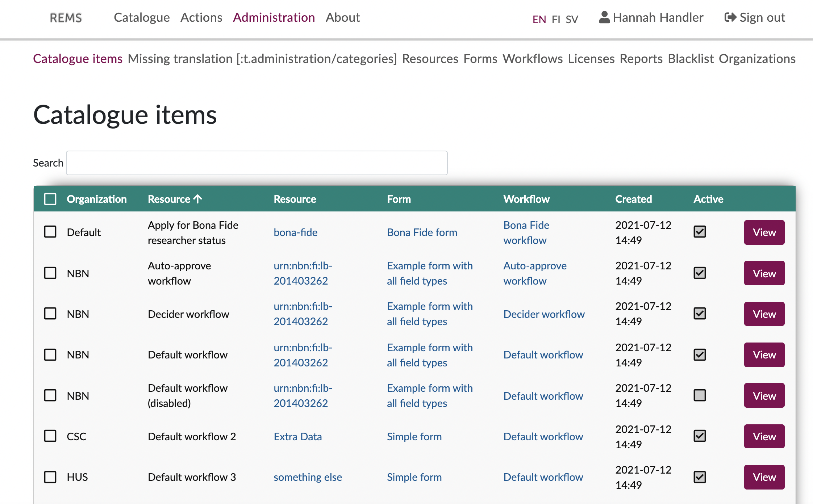Click the HUS organization cell
Viewport: 813px width, 504px height.
(77, 477)
